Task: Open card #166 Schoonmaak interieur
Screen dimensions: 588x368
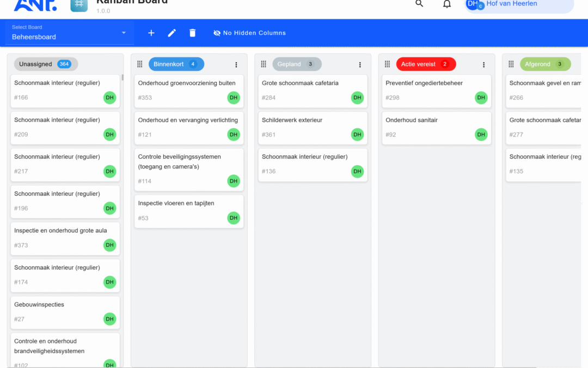Action: click(65, 91)
